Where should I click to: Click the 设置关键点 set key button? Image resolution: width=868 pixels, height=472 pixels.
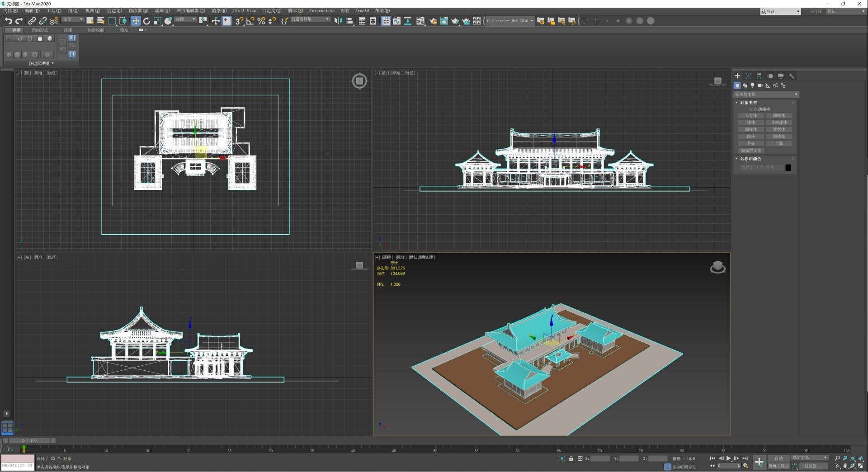(x=778, y=466)
